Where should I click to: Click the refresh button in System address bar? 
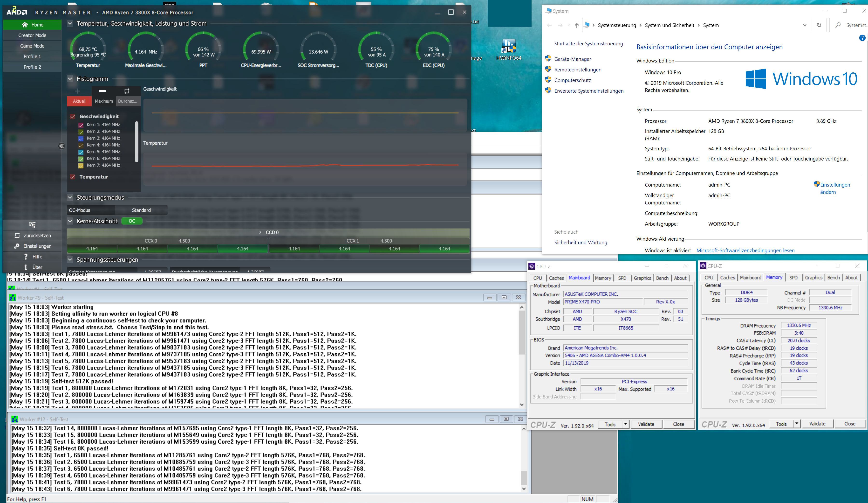point(819,25)
